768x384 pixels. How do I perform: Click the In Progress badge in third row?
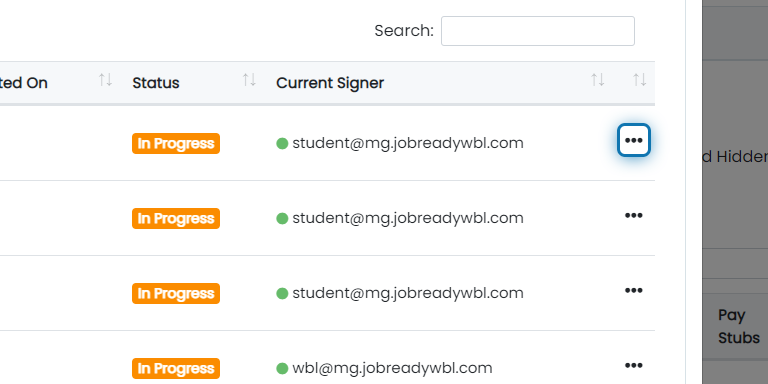coord(176,293)
